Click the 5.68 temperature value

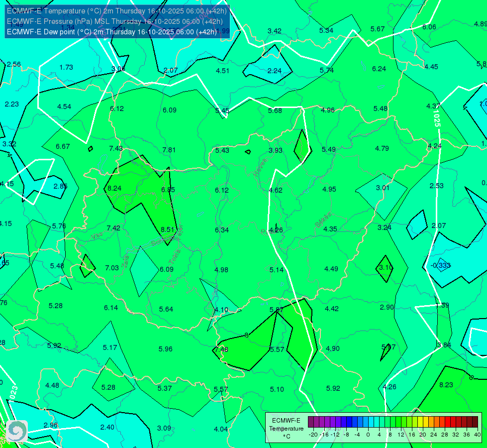click(x=275, y=111)
